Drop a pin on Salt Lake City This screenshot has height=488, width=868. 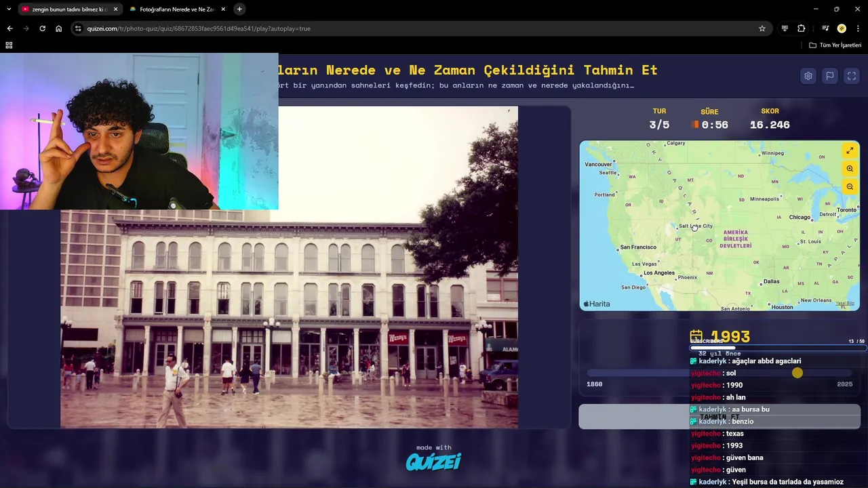[x=695, y=226]
